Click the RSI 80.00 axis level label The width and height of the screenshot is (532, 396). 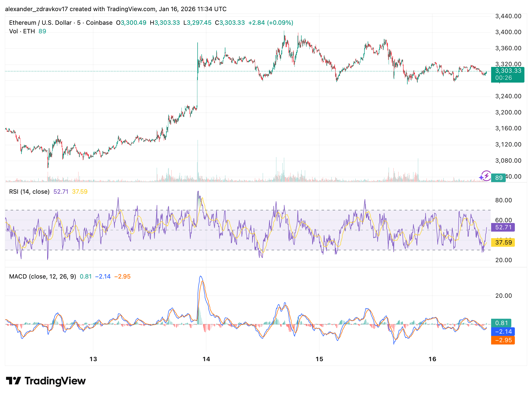click(503, 200)
